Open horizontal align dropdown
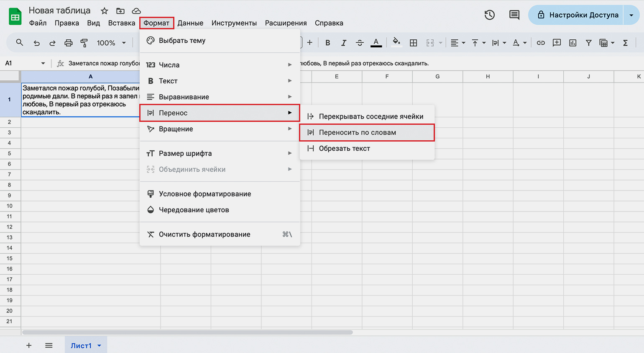Image resolution: width=644 pixels, height=353 pixels. [x=458, y=43]
